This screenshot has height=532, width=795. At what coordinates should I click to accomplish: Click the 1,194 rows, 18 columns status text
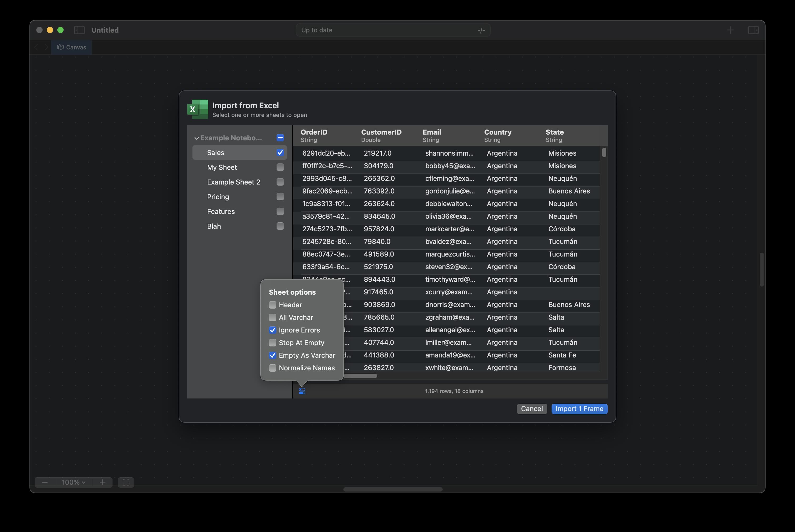tap(454, 391)
